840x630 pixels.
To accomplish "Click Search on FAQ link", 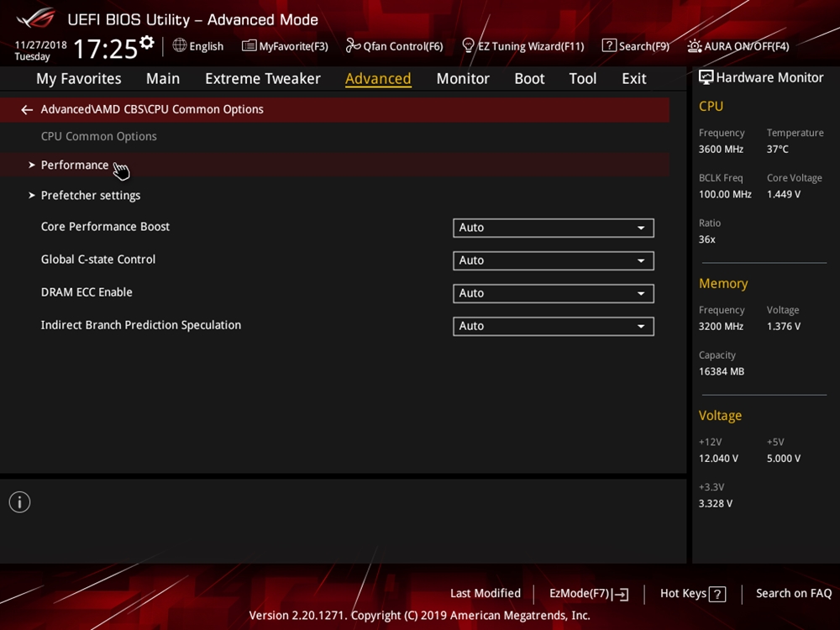I will [x=794, y=594].
